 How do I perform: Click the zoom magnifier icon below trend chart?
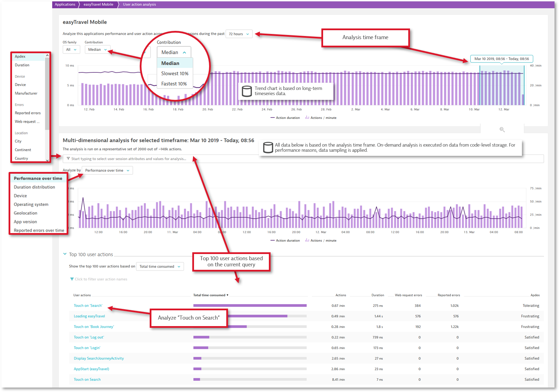coord(502,129)
